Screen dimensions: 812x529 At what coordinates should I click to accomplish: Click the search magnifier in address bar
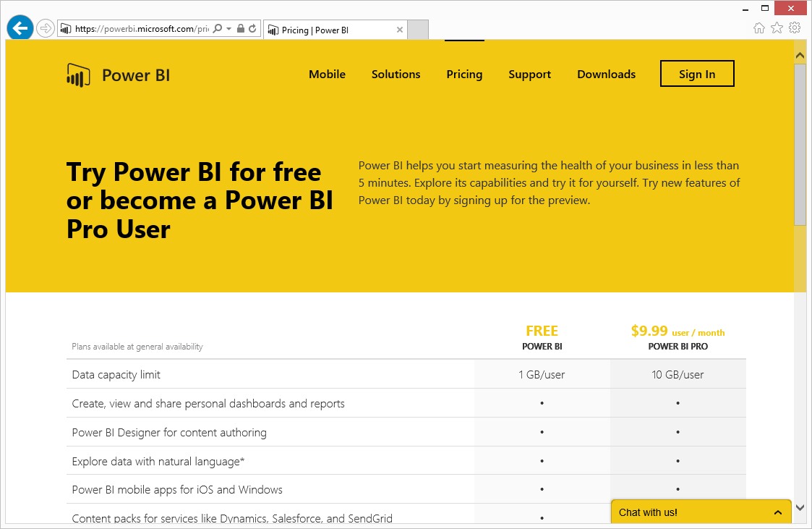coord(218,28)
